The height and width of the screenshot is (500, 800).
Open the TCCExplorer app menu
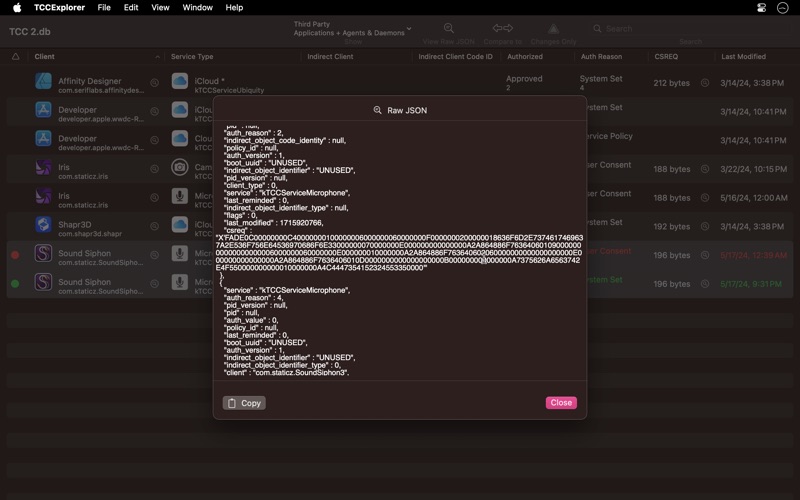(59, 8)
